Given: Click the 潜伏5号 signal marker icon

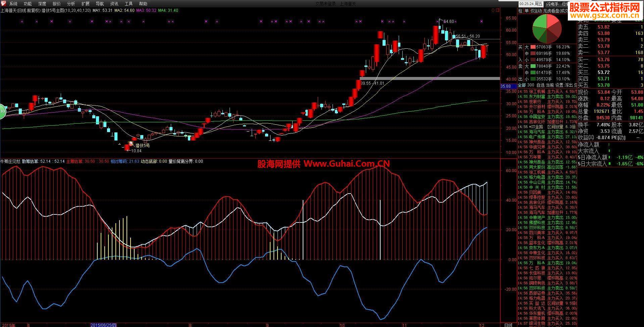Looking at the screenshot, I should pos(131,144).
